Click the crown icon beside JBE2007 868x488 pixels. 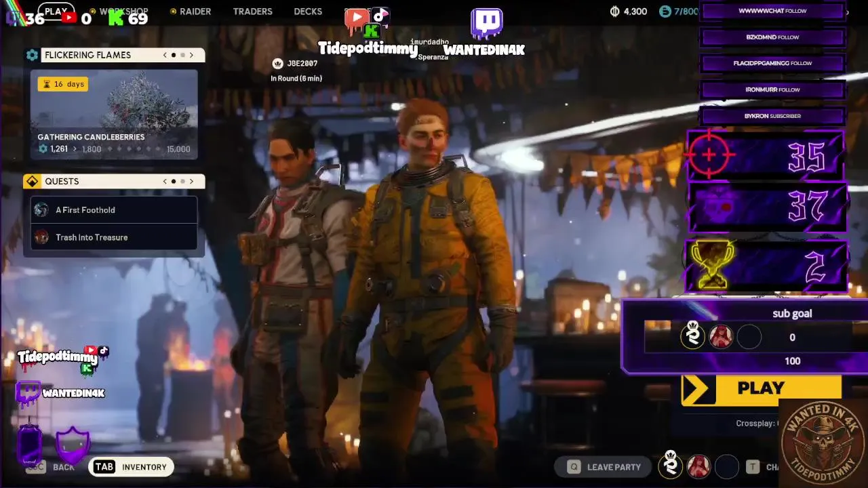(x=277, y=63)
